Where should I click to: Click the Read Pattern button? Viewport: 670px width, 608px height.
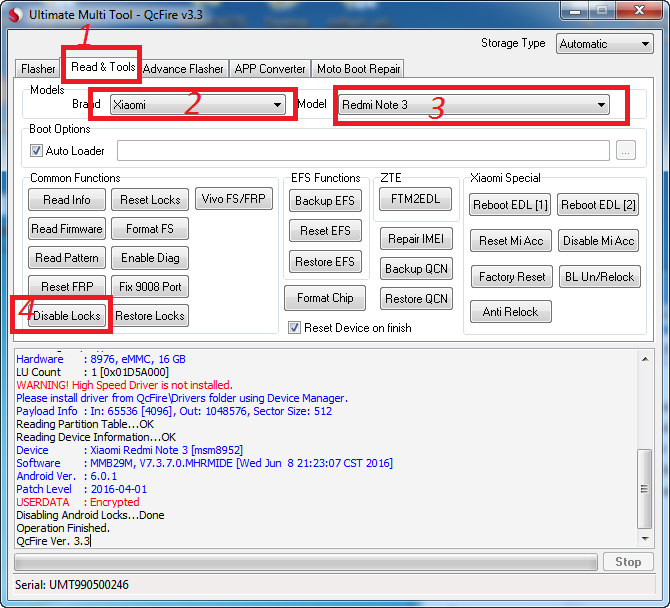tap(67, 258)
